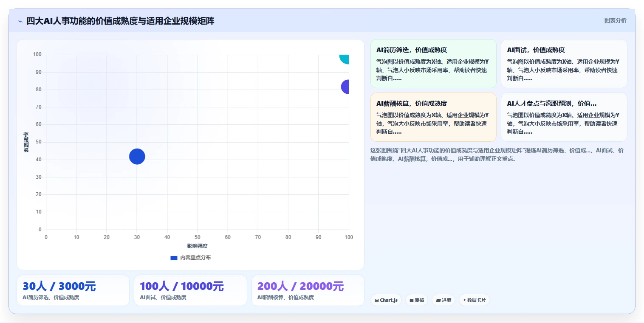The width and height of the screenshot is (644, 323).
Task: Toggle the 内容重点分布 legend item
Action: [190, 258]
